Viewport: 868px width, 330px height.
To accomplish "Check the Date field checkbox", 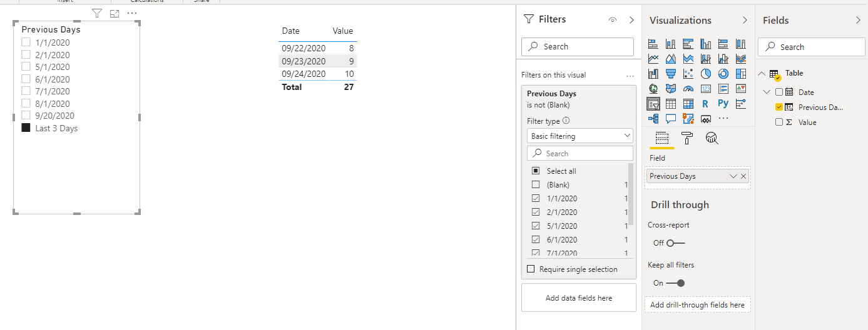I will click(779, 92).
